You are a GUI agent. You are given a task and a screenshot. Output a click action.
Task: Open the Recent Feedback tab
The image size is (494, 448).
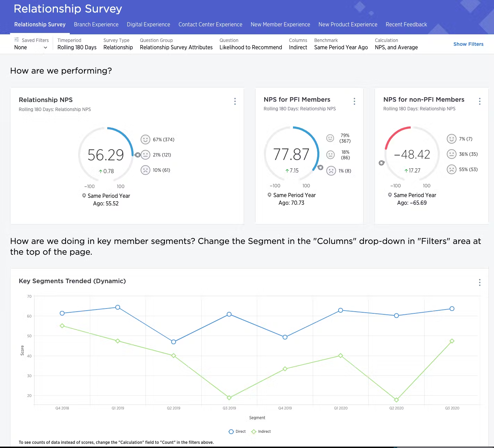(x=406, y=25)
